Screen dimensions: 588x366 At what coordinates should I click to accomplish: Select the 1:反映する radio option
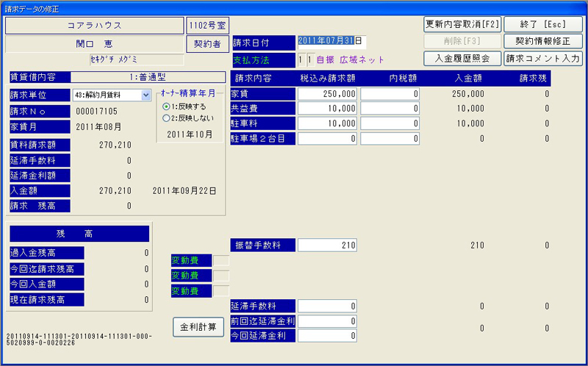[x=166, y=107]
